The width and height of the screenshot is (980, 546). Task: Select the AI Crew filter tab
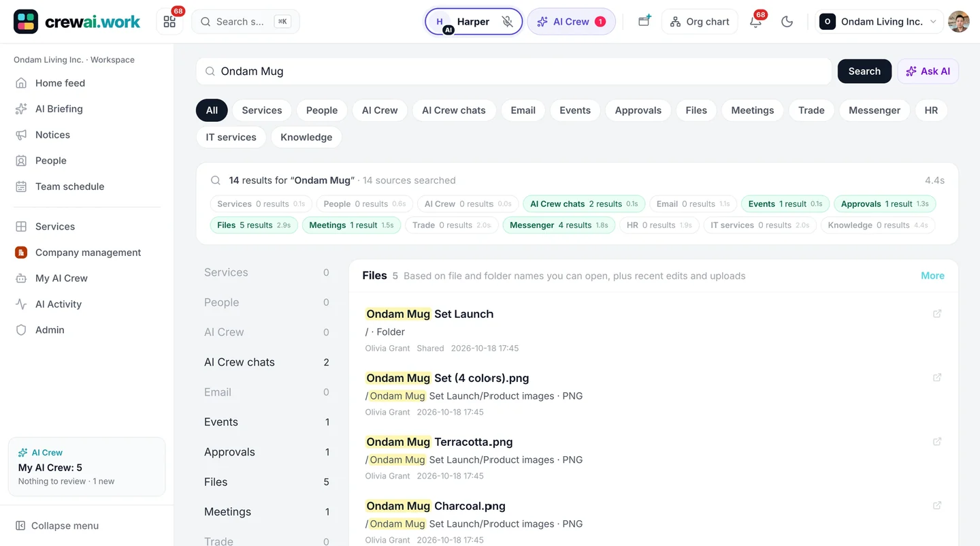[x=380, y=110]
